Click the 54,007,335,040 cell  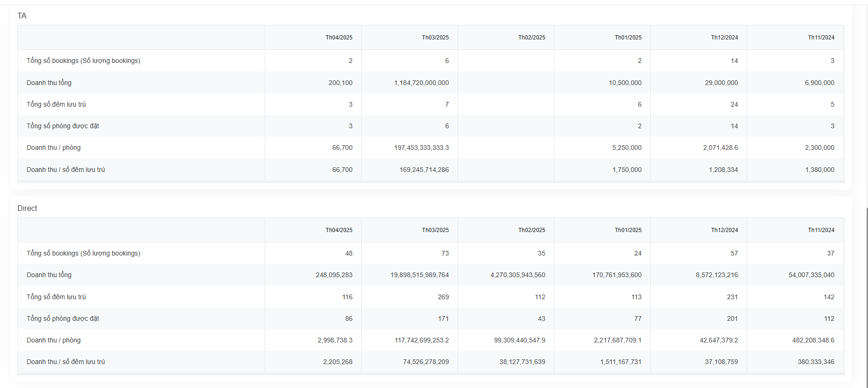811,275
